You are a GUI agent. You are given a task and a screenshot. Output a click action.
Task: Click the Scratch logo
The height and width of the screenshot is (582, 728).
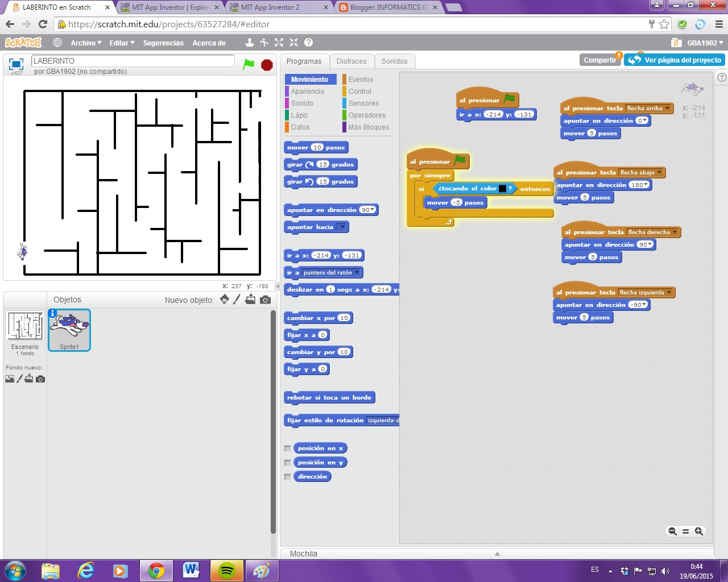[23, 43]
